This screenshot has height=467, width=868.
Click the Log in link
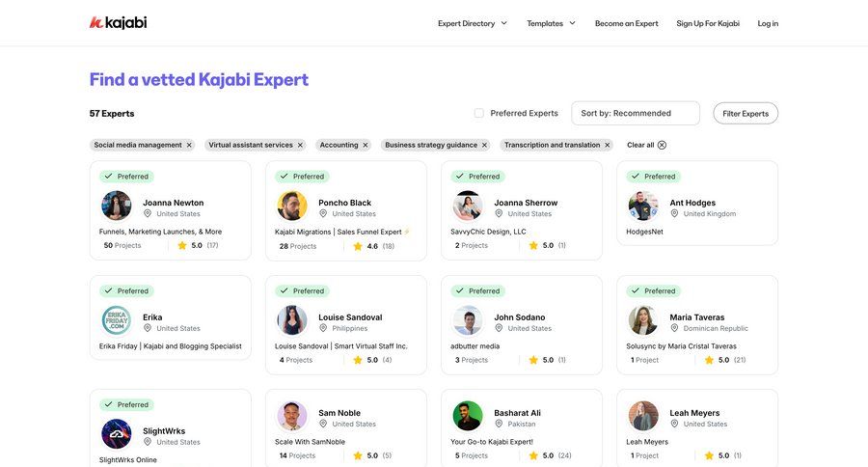tap(768, 23)
